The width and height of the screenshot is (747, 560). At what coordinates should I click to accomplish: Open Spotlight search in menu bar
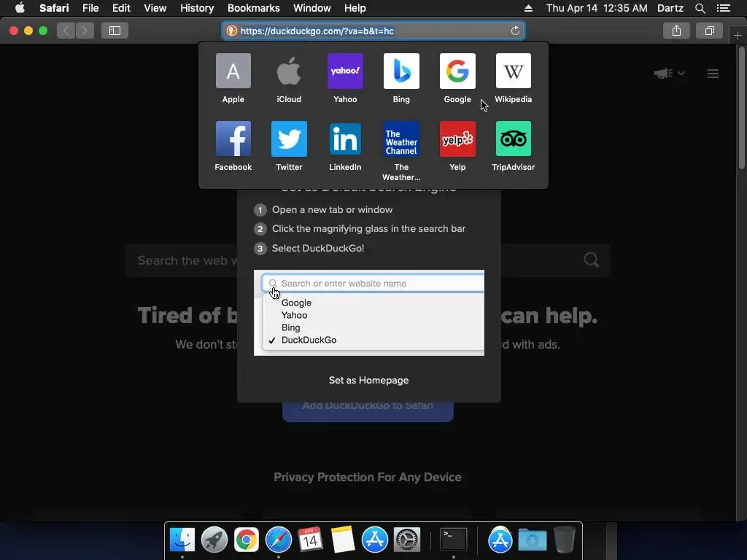[x=700, y=8]
